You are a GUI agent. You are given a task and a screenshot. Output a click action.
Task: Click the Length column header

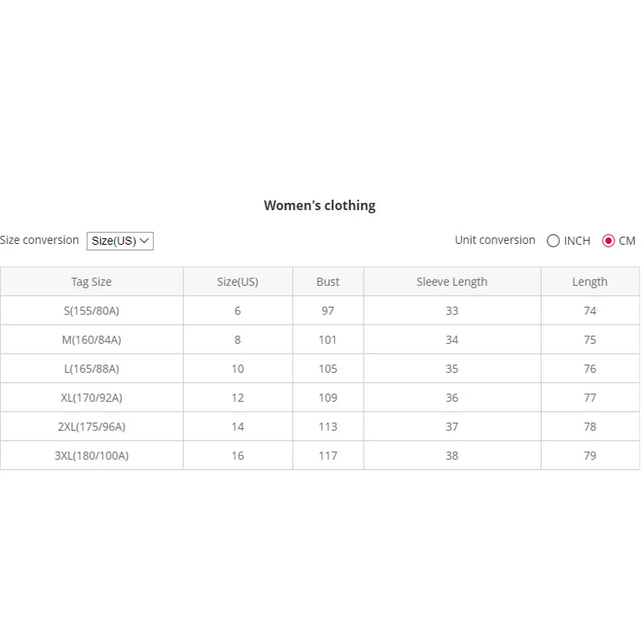click(x=589, y=282)
